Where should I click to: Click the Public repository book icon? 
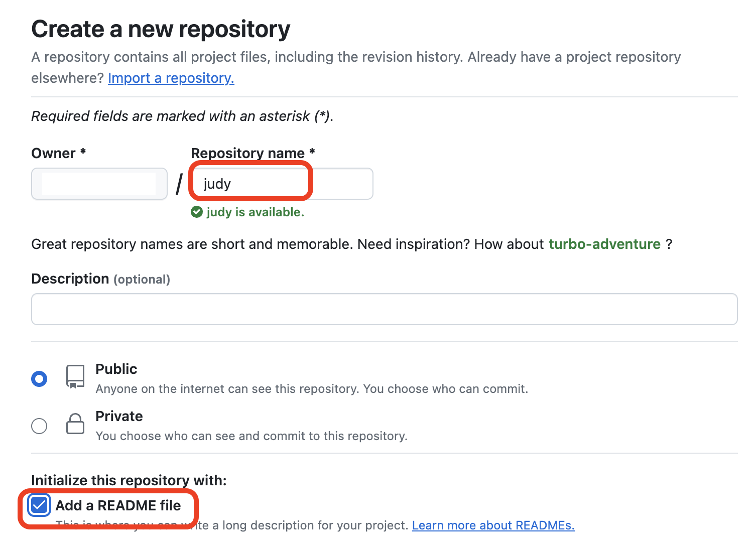[75, 376]
